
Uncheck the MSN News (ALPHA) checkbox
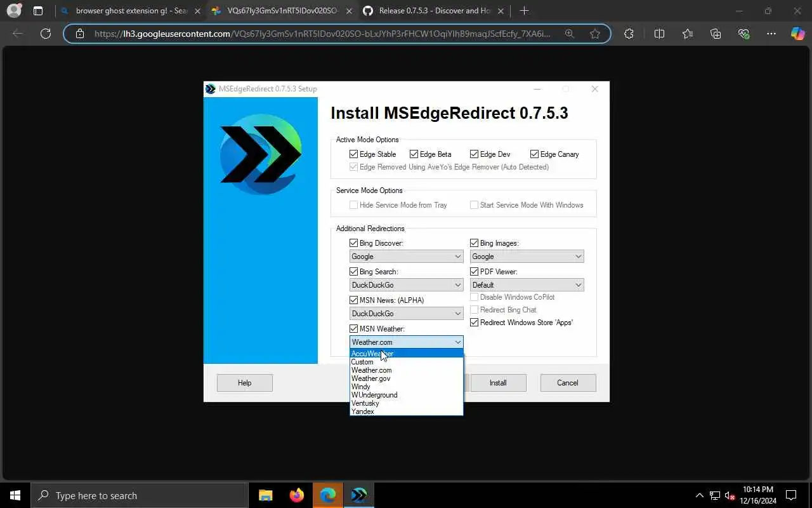(x=354, y=300)
